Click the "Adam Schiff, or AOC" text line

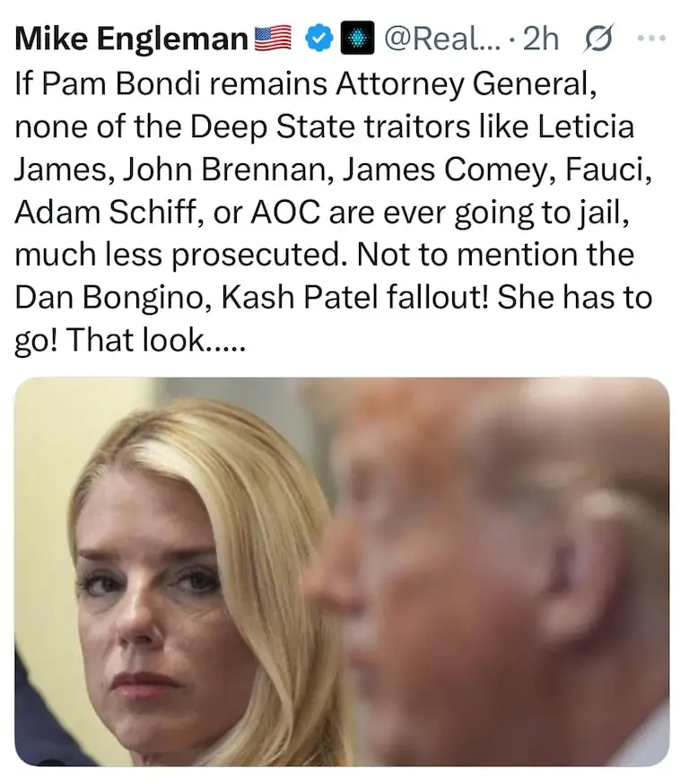(x=167, y=213)
